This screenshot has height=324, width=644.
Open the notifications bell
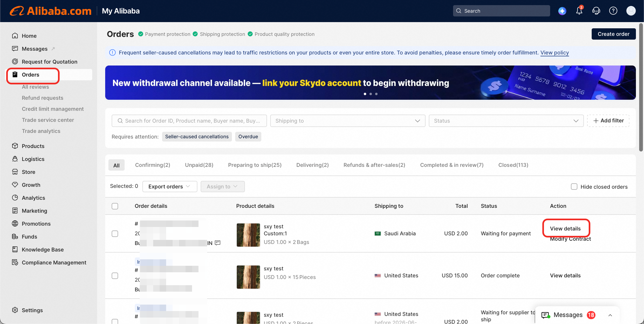pyautogui.click(x=579, y=11)
